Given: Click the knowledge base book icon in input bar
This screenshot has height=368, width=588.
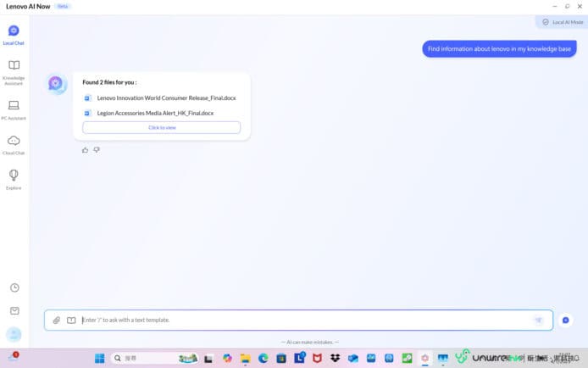Looking at the screenshot, I should 71,320.
